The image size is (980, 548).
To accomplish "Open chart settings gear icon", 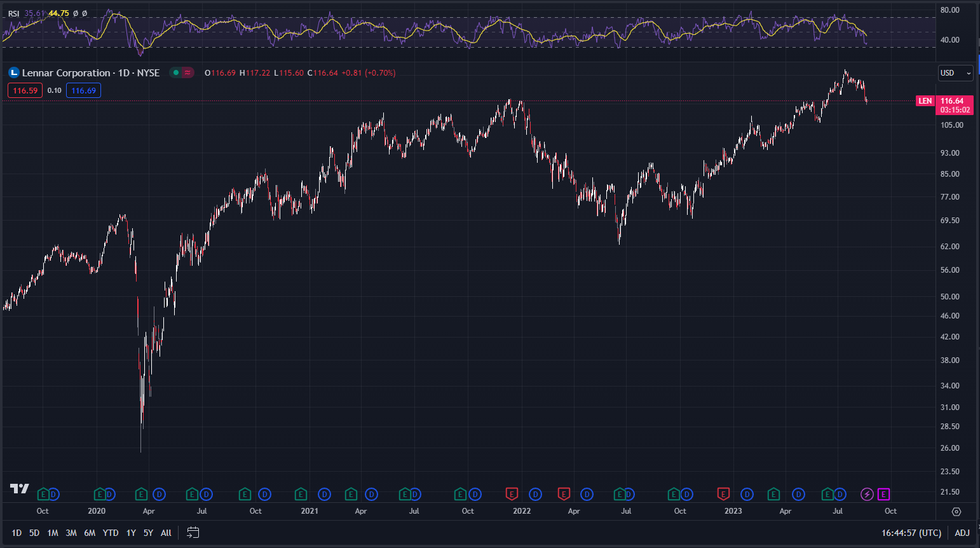I will pyautogui.click(x=956, y=511).
